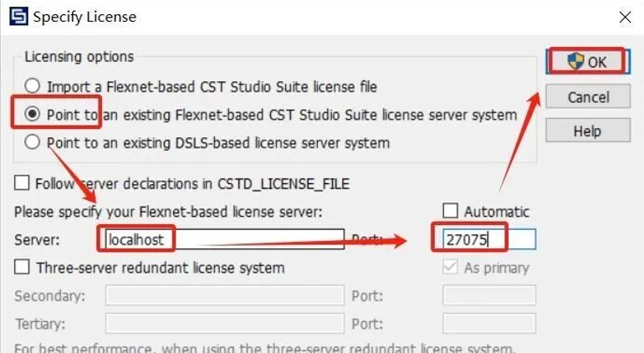Image resolution: width=644 pixels, height=353 pixels.
Task: Select Import a Flexnet-based license file option
Action: coord(33,86)
